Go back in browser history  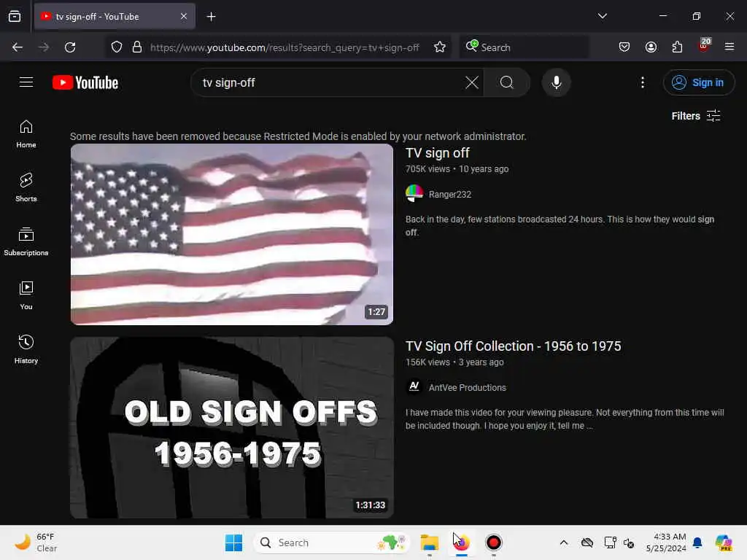click(x=18, y=47)
